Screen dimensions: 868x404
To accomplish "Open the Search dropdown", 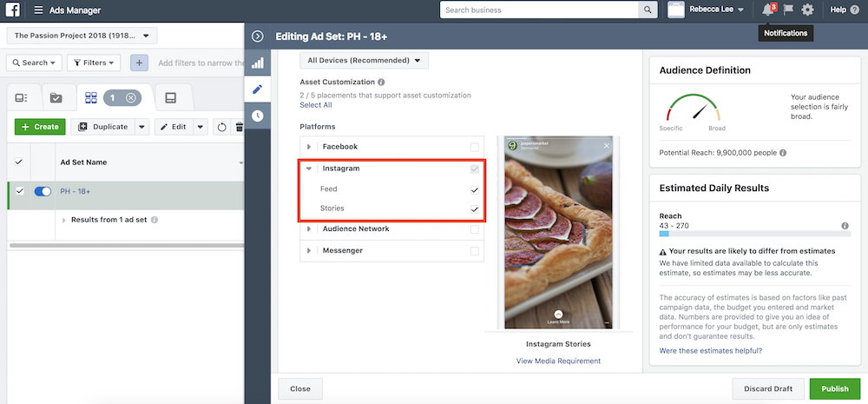I will click(34, 63).
